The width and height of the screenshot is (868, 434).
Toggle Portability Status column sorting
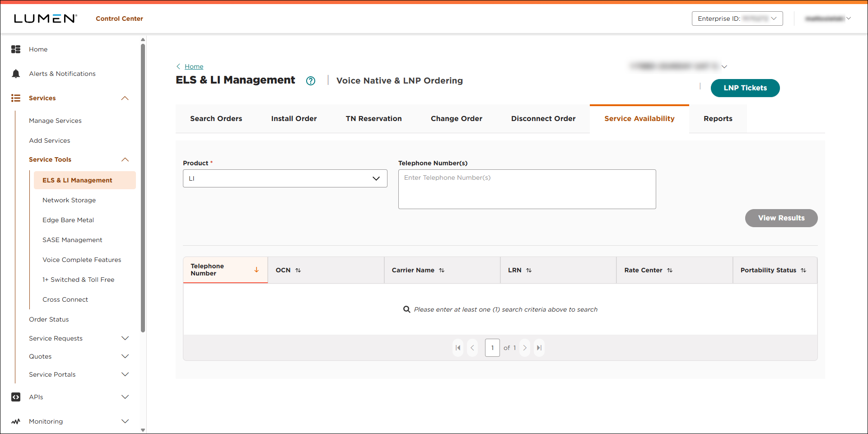(x=804, y=270)
